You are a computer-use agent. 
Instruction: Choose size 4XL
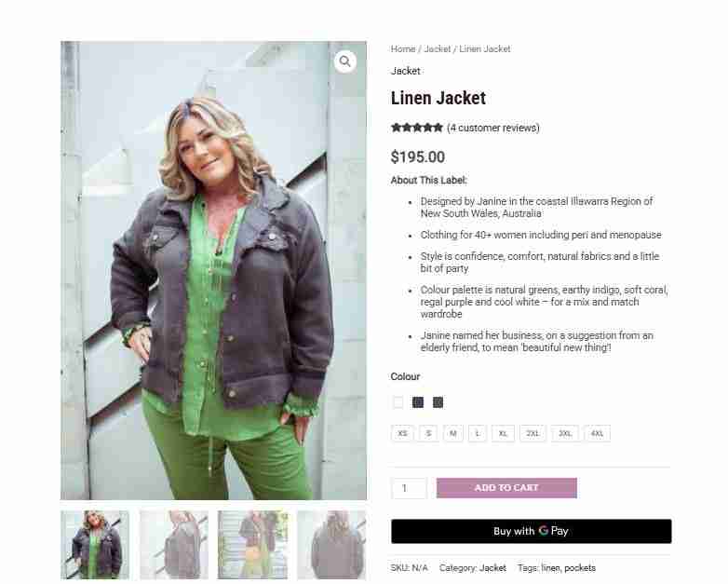597,433
